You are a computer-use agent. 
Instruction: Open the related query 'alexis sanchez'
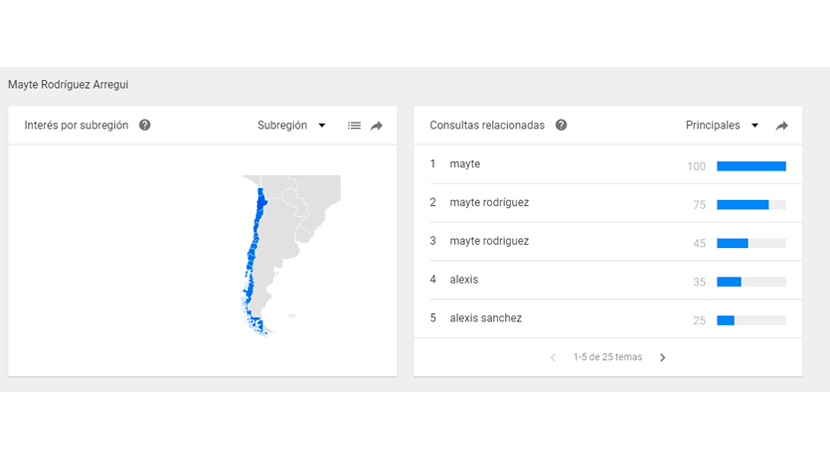pos(486,318)
